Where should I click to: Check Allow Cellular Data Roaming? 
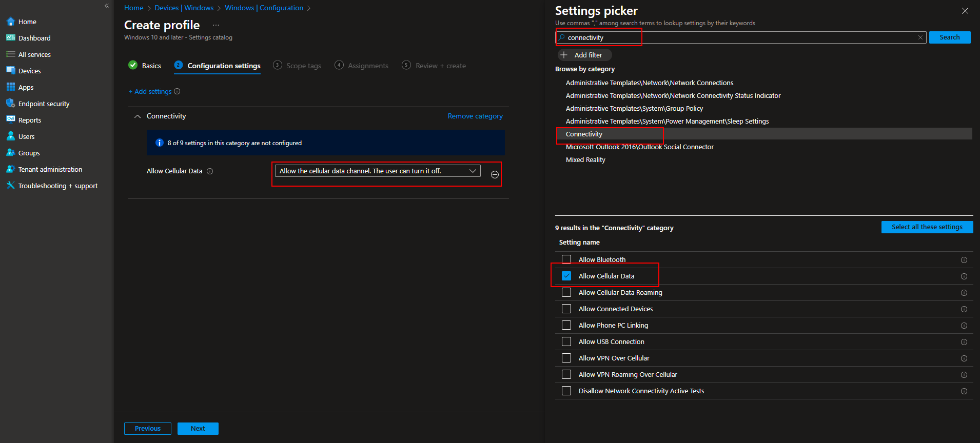(566, 292)
